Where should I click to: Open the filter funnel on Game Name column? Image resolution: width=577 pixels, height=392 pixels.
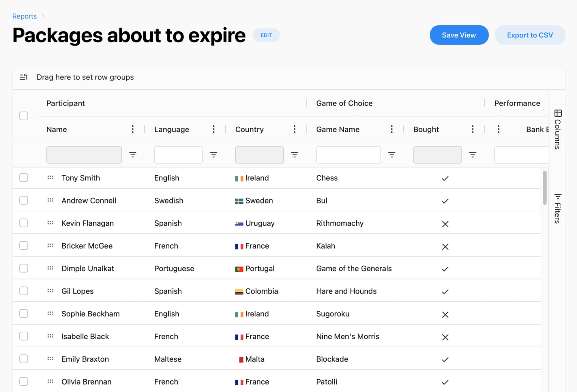pyautogui.click(x=391, y=155)
